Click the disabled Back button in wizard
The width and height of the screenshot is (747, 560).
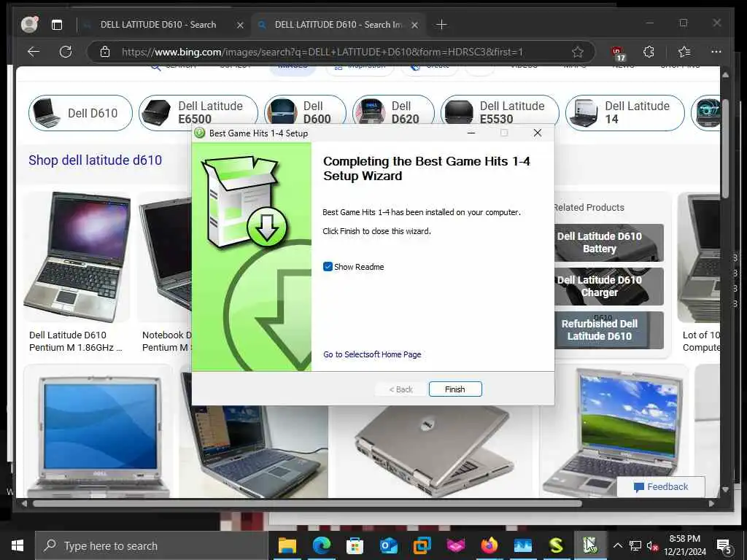(400, 389)
